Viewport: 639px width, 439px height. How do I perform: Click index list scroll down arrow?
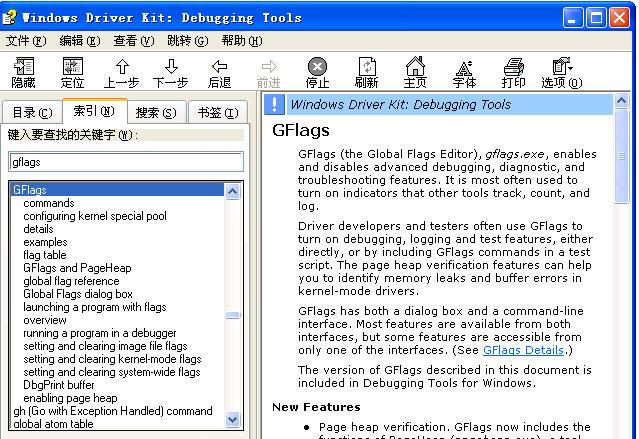pos(233,419)
